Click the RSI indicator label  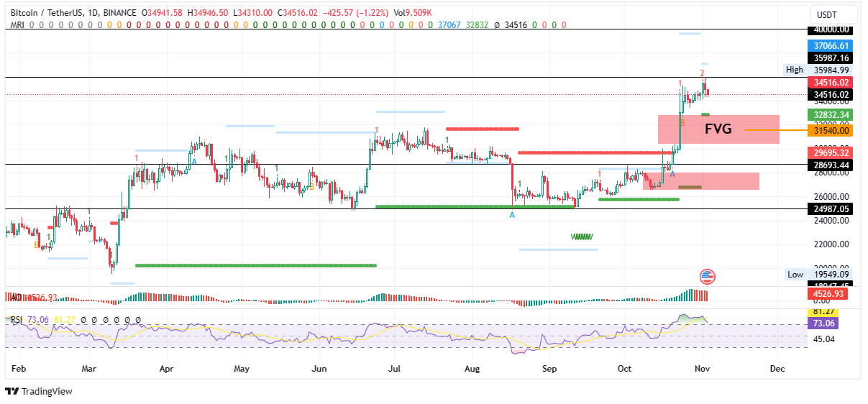(15, 319)
